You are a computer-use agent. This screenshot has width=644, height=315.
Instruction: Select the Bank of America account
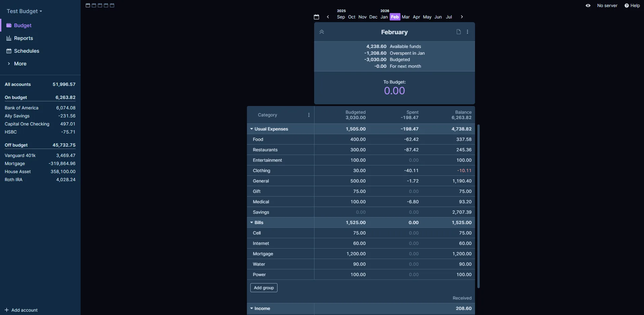[x=22, y=108]
